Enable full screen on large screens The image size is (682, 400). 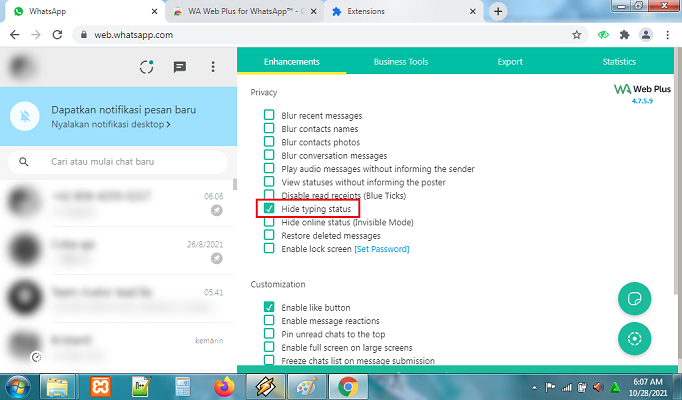coord(269,347)
